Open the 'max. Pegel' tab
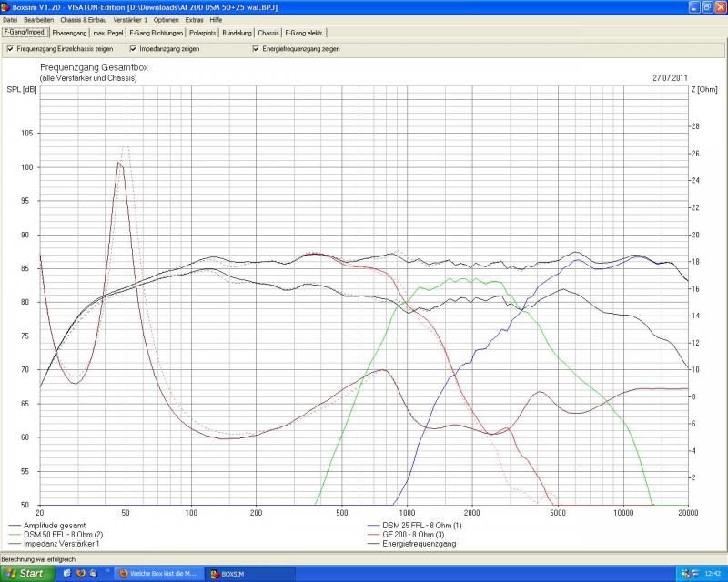Screen dimensions: 728x582 click(109, 33)
